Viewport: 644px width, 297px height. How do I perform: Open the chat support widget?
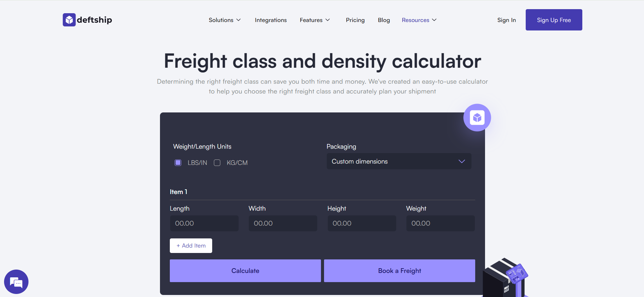point(16,281)
